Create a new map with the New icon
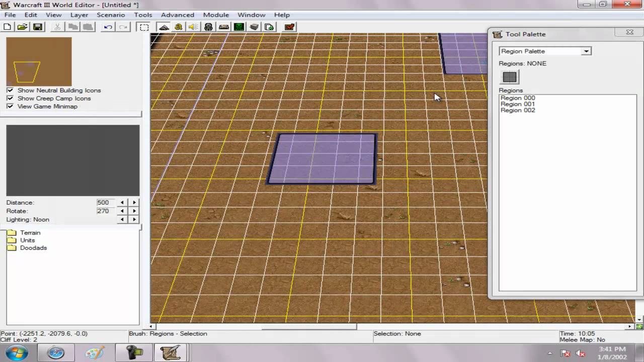 click(8, 27)
